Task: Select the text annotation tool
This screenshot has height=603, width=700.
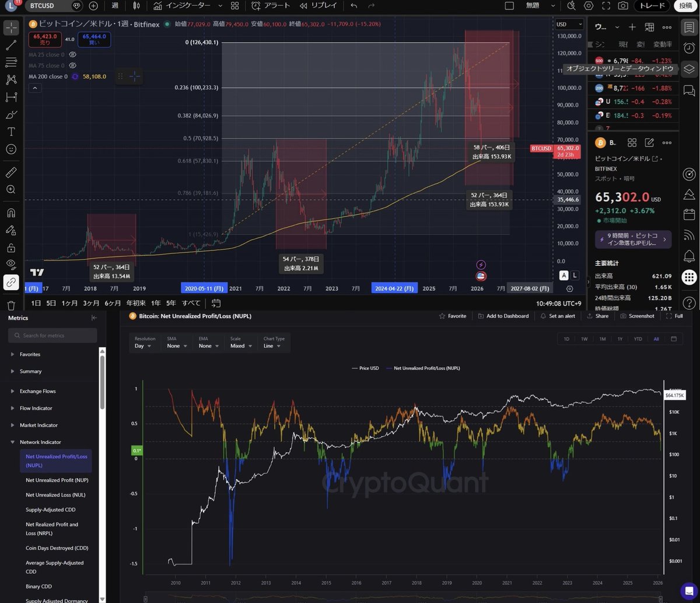Action: (11, 131)
